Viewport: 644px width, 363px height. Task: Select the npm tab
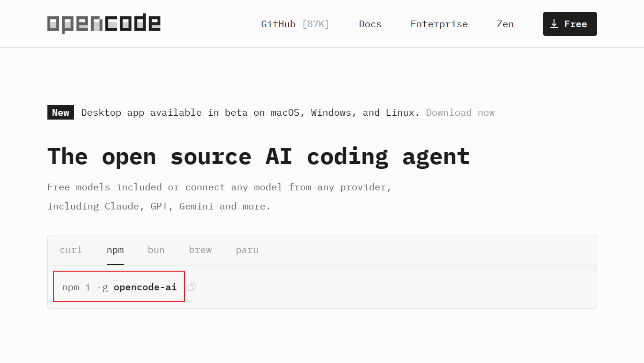pos(115,250)
